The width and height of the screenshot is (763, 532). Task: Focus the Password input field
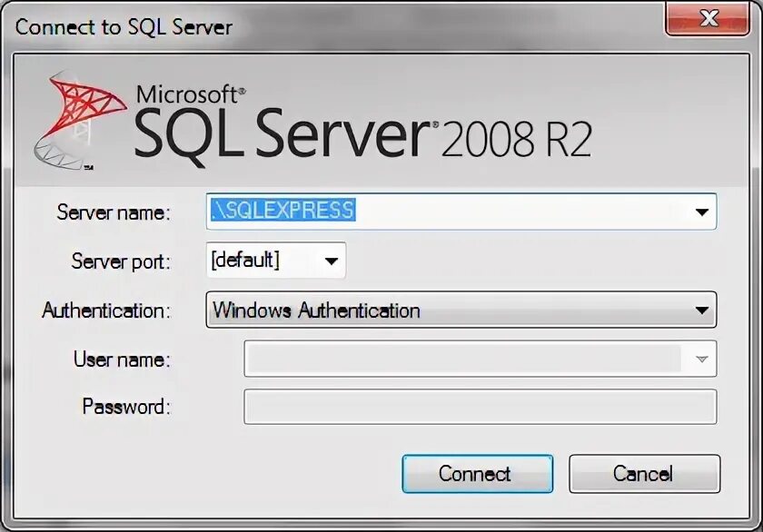click(480, 407)
